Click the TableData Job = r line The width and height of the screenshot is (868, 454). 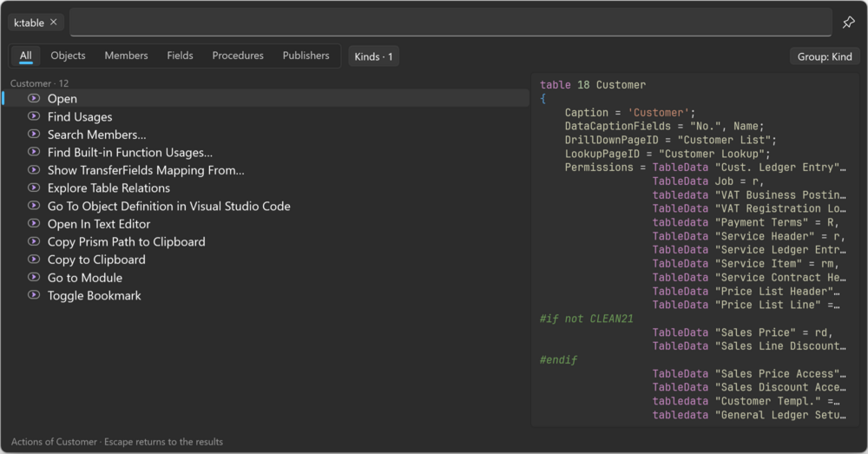(708, 181)
